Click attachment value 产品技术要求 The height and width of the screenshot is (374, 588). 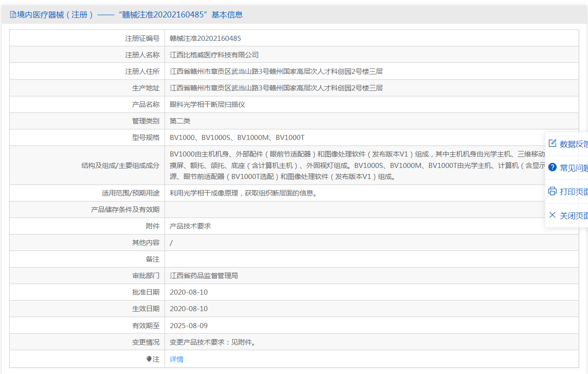(190, 226)
